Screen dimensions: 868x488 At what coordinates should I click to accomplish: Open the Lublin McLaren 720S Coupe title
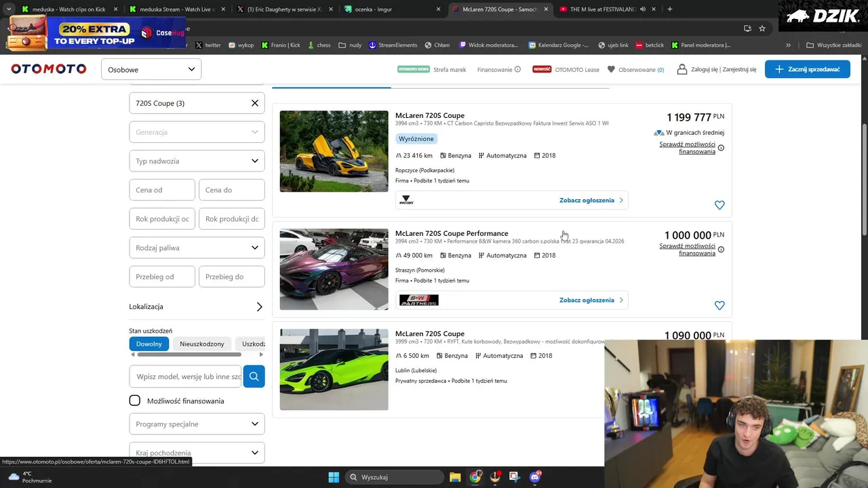430,333
